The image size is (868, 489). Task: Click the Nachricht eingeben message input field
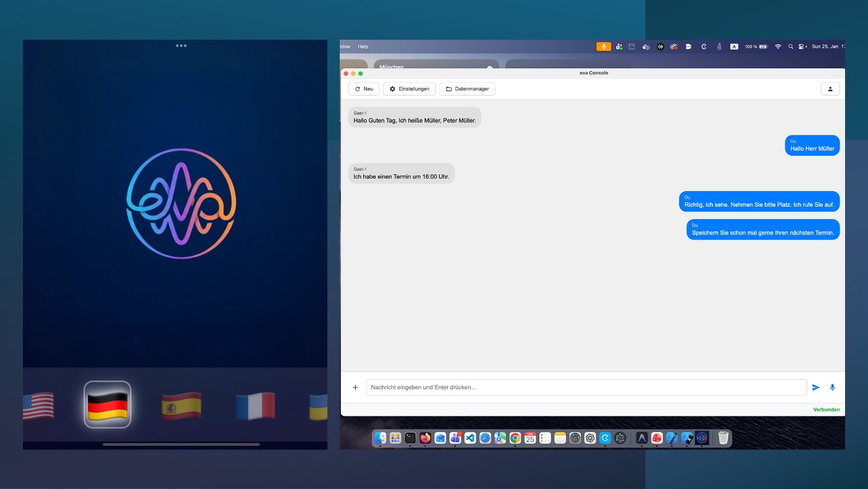pos(586,387)
